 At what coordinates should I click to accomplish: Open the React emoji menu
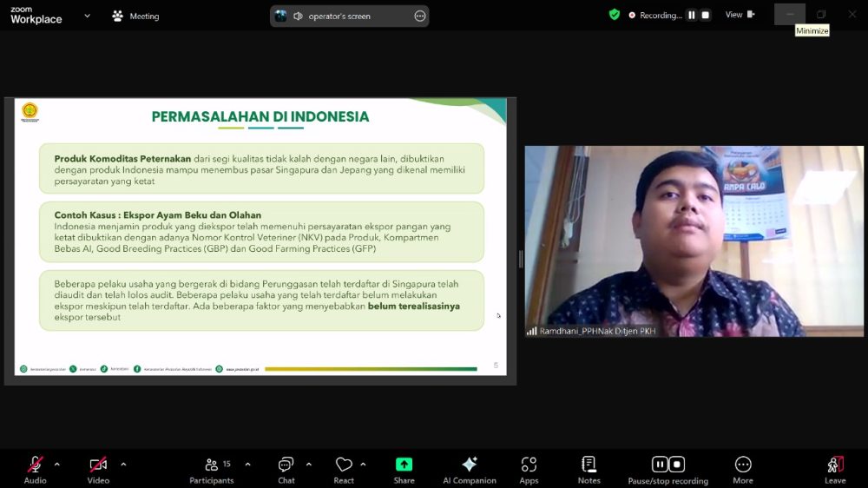click(344, 470)
